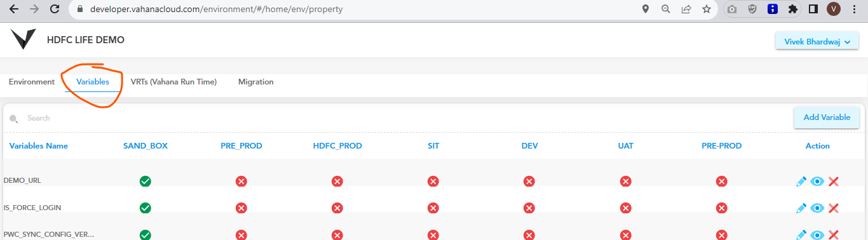Open the Chrome profile avatar menu

tap(834, 10)
